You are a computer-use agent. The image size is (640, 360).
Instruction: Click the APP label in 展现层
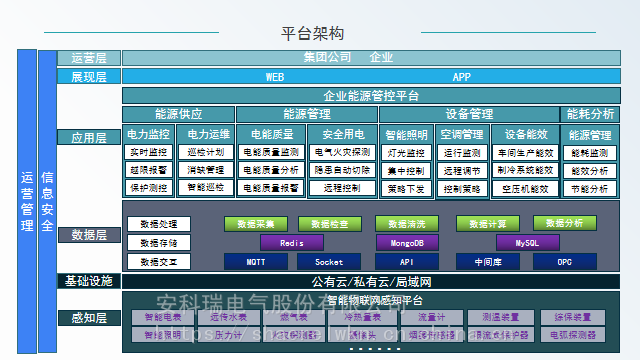click(x=462, y=77)
